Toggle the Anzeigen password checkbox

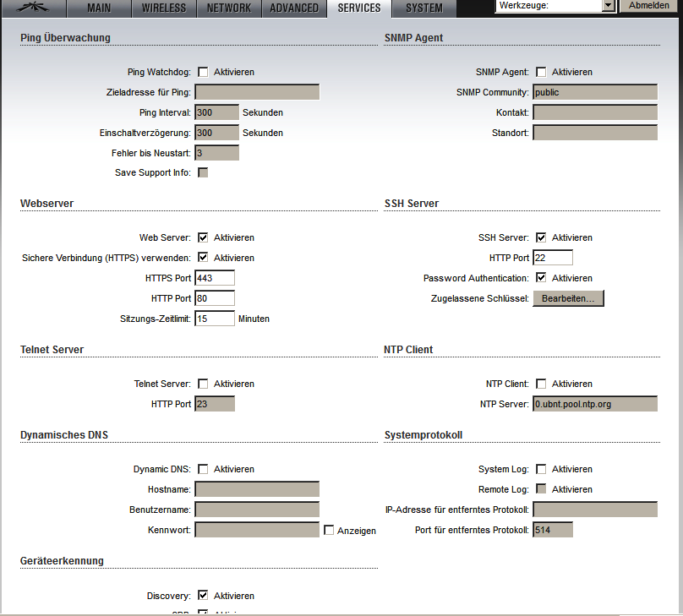329,531
